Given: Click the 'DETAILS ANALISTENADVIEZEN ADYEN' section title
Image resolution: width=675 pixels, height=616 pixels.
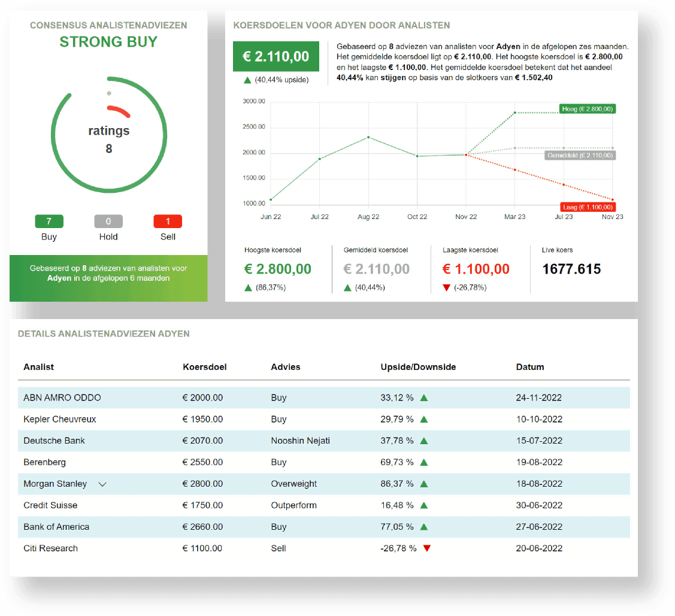Looking at the screenshot, I should tap(104, 334).
